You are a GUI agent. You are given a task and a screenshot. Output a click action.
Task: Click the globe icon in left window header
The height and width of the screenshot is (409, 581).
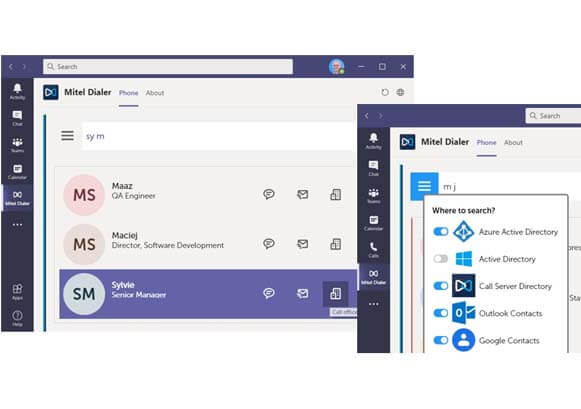coord(400,92)
